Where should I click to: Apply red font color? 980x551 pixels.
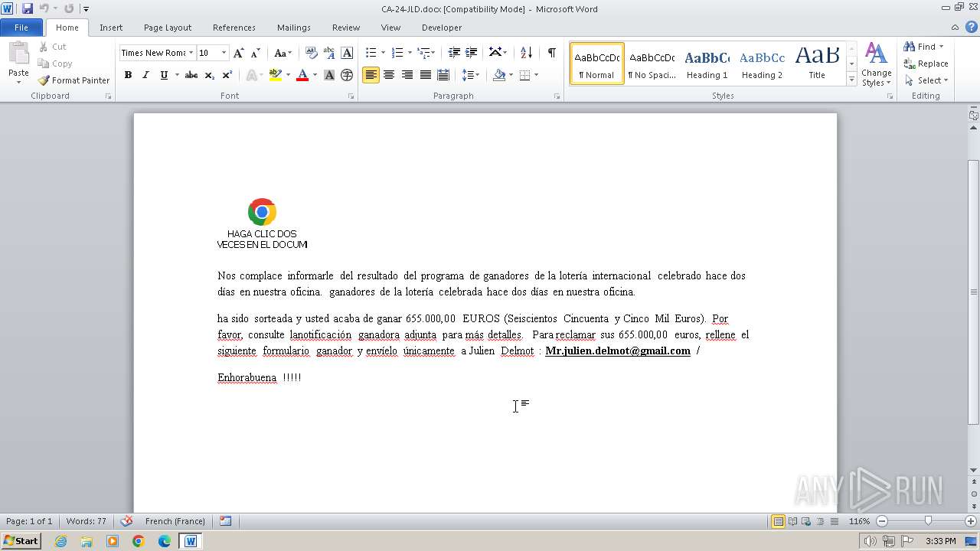coord(302,75)
